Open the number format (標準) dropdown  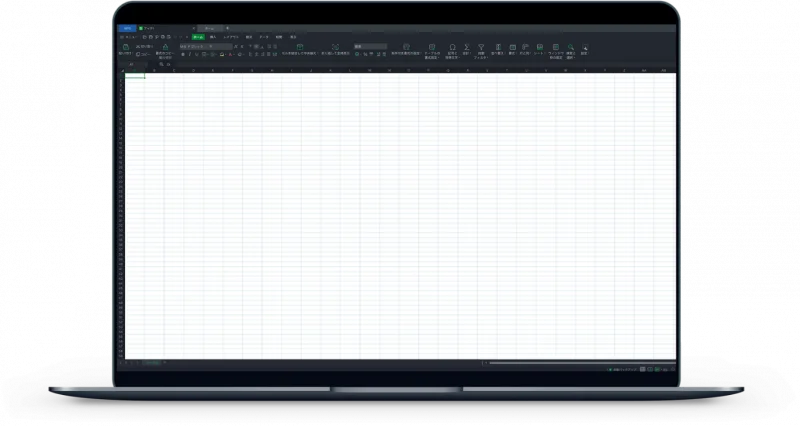point(370,46)
